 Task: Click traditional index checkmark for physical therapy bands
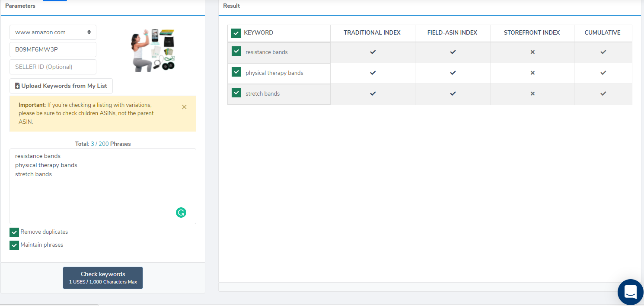373,73
